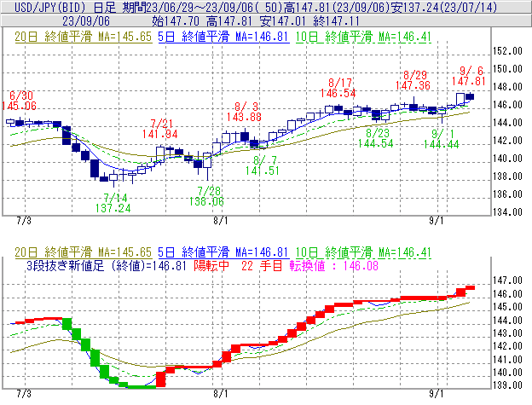The height and width of the screenshot is (405, 532).
Task: Click the USD/JPY(BID) 日足 chart title
Action: (65, 7)
